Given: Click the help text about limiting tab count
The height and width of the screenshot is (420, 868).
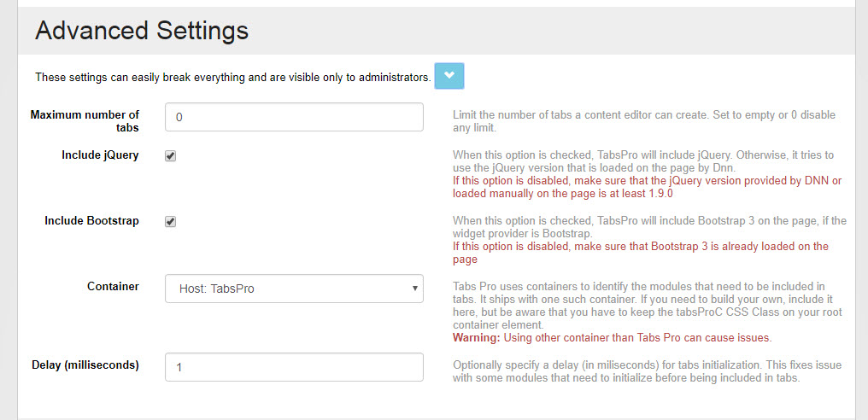Looking at the screenshot, I should point(643,121).
